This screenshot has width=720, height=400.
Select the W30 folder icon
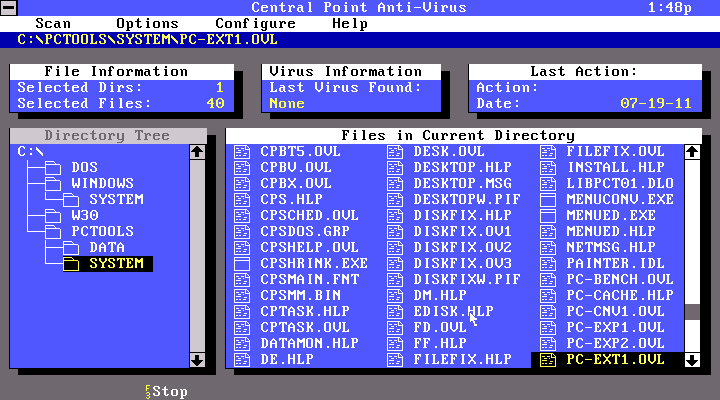tap(53, 216)
